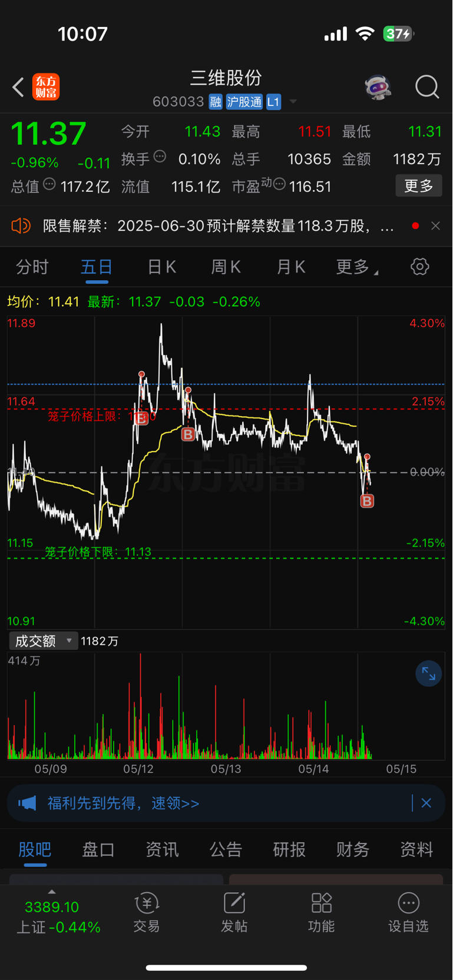This screenshot has height=980, width=453.
Task: Tap info icon next to 换手
Action: [x=160, y=157]
